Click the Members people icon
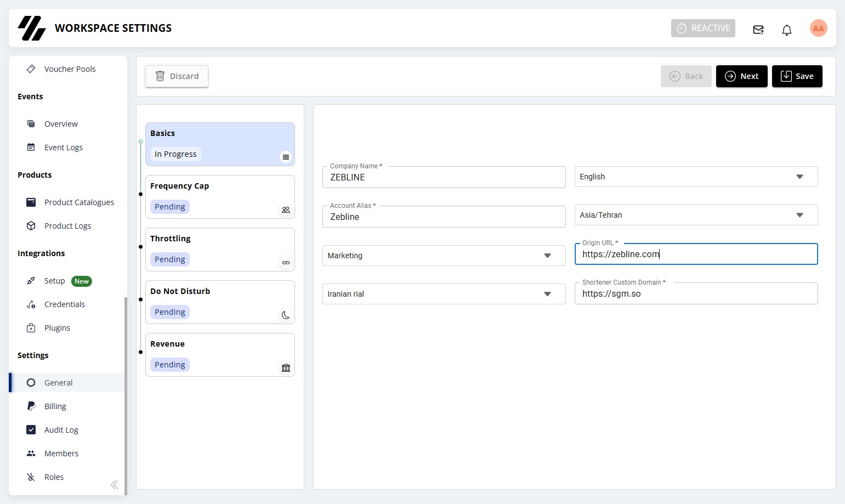The image size is (845, 504). [x=31, y=454]
